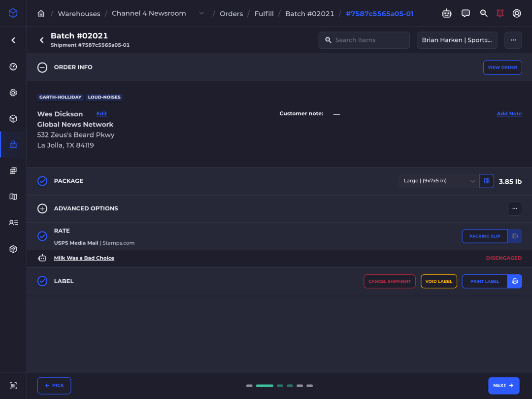The image size is (532, 399).
Task: Open the robot assistant icon in top bar
Action: [x=446, y=14]
